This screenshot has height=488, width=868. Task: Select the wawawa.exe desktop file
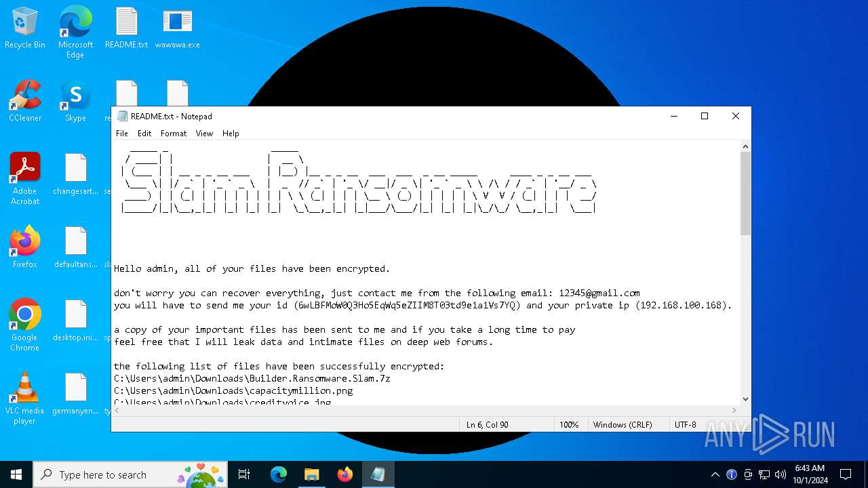tap(177, 28)
